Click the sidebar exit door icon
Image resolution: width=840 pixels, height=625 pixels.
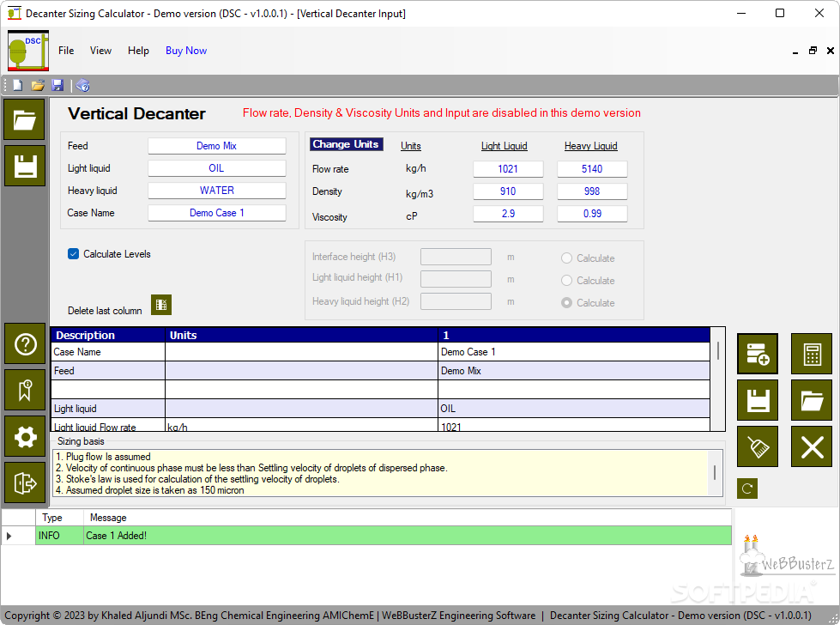(x=25, y=483)
